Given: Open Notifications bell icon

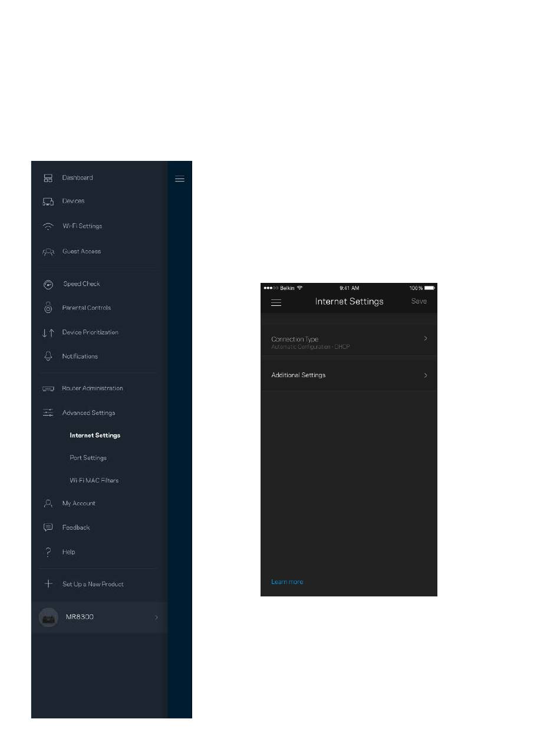Looking at the screenshot, I should 48,357.
